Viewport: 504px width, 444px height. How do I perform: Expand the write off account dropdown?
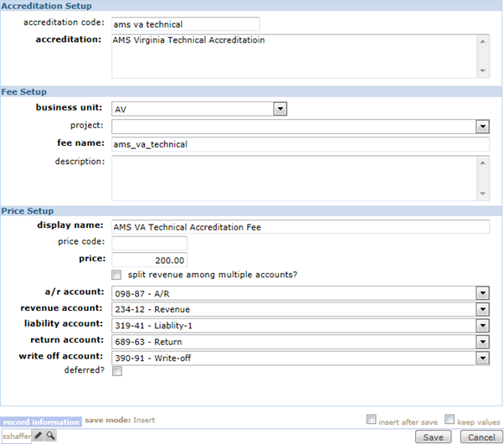(482, 358)
